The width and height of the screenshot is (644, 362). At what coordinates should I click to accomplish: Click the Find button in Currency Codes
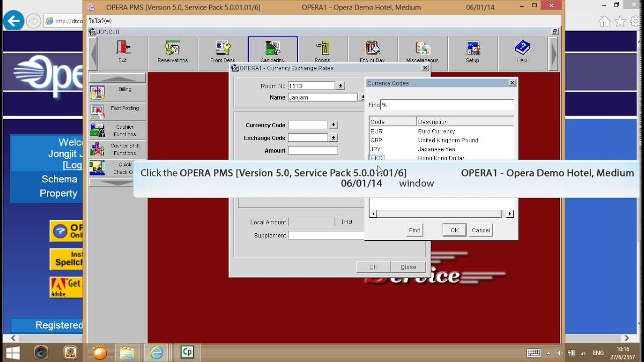(x=415, y=230)
